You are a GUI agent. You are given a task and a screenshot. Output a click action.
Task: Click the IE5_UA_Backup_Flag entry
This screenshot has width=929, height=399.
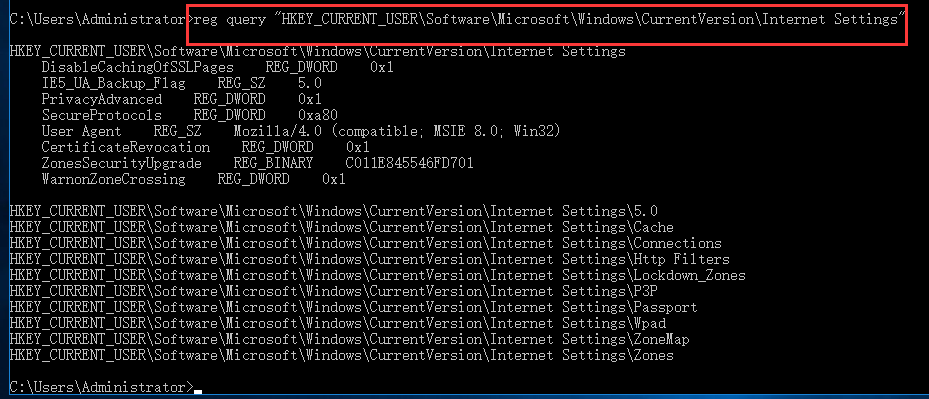182,83
